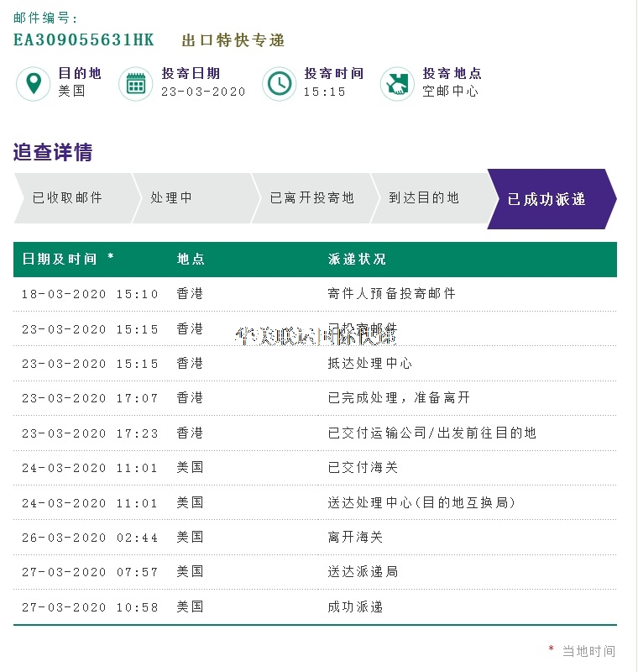The height and width of the screenshot is (672, 638).
Task: Click the 当地时间 footnote text
Action: pos(588,651)
